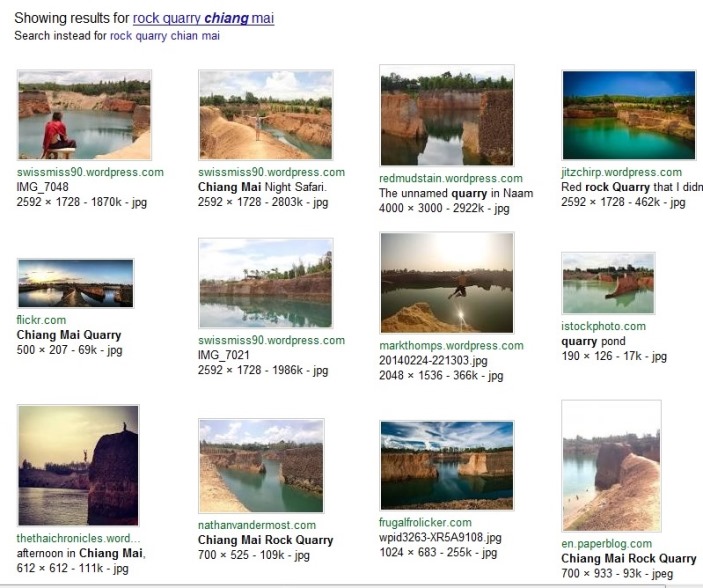Open thumbnail of man in red shirt
Screen dimensions: 703x588
pos(84,115)
